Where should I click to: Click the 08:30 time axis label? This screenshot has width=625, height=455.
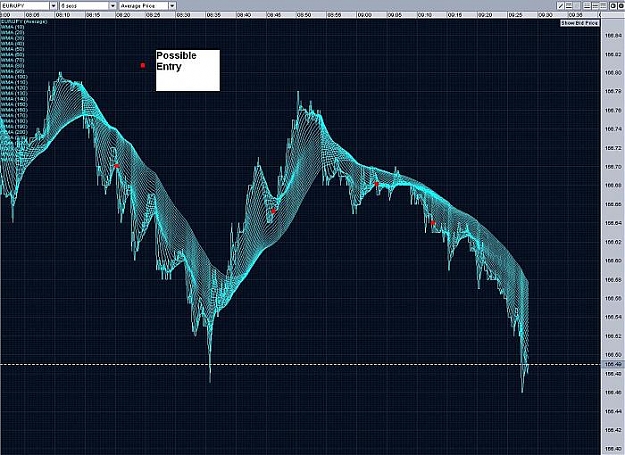pyautogui.click(x=183, y=15)
